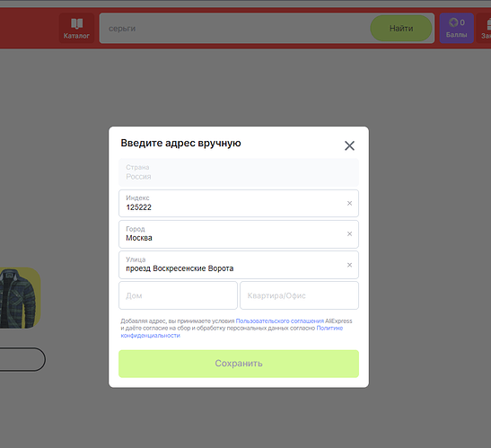The height and width of the screenshot is (448, 491).
Task: Focus the Дом input field
Action: pos(178,295)
